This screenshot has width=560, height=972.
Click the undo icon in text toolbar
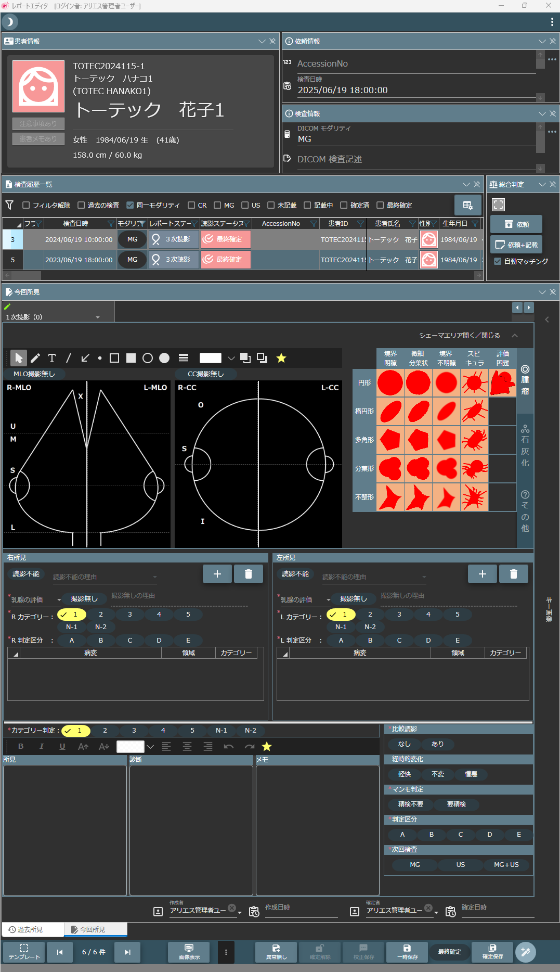[x=229, y=747]
